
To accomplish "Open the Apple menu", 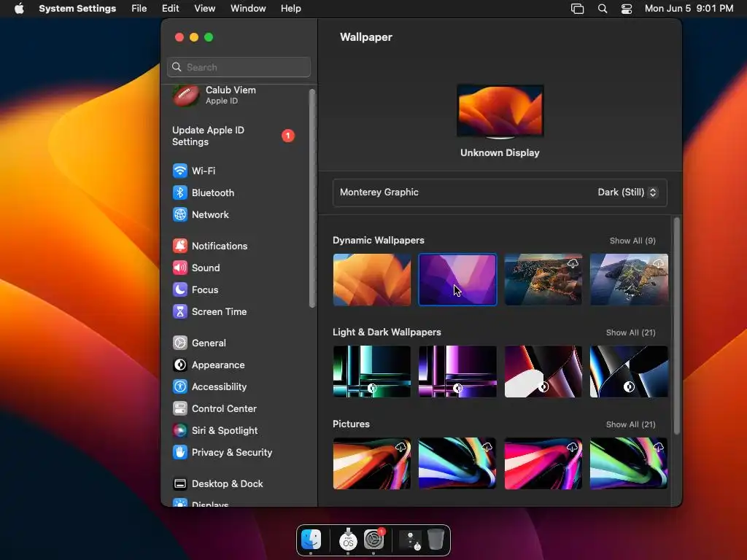I will click(19, 9).
